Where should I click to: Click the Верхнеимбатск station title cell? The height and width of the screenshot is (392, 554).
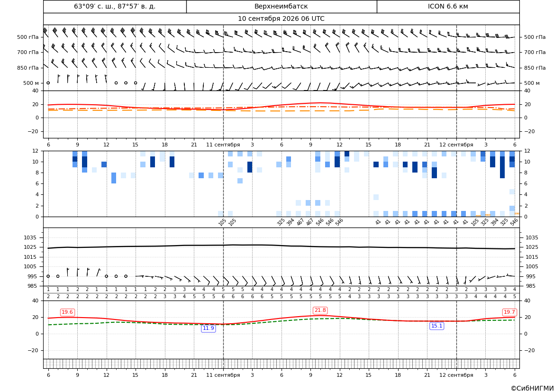point(281,6)
